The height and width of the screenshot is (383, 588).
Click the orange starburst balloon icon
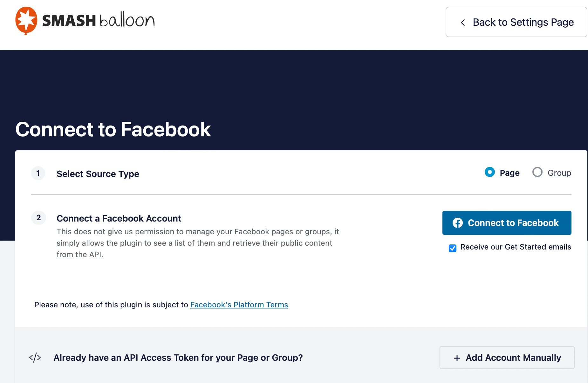pos(25,20)
